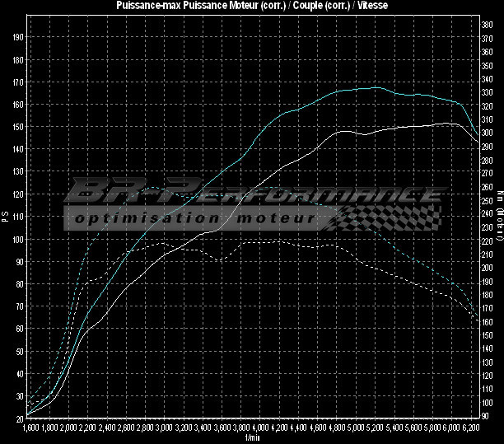This screenshot has height=444, width=504.
Task: Click the 'optimisation moteur' banner text
Action: click(x=194, y=219)
